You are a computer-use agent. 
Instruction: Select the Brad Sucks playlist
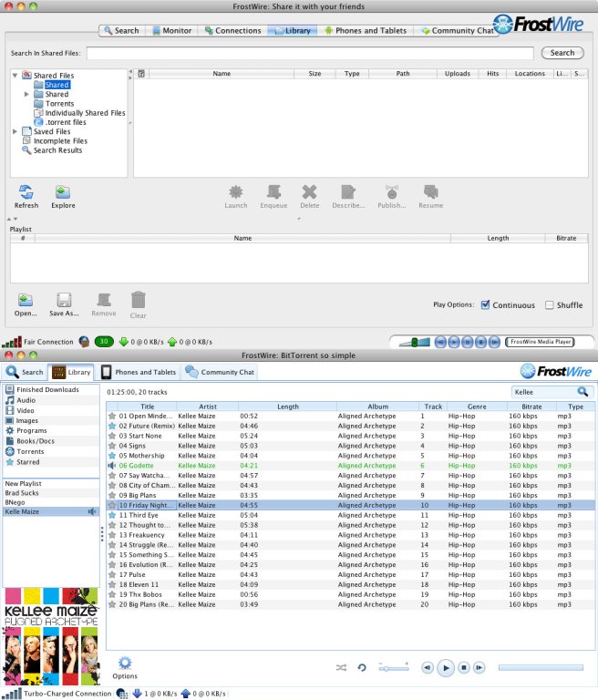point(23,492)
